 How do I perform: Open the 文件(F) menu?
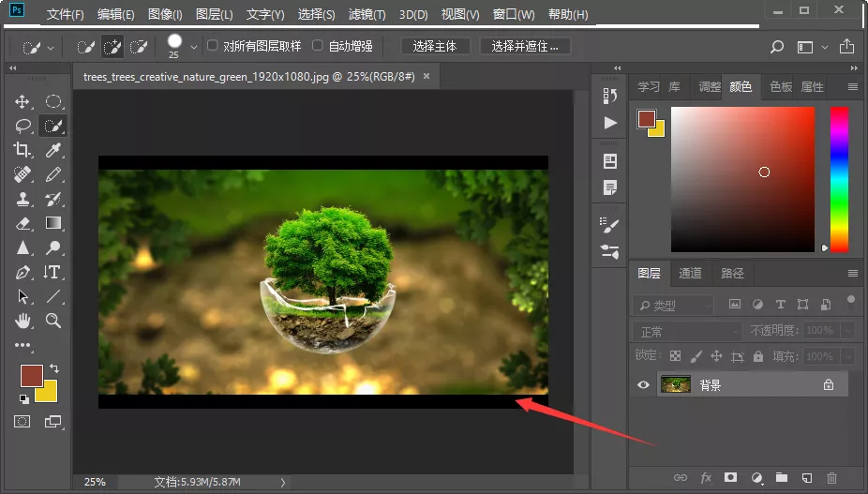pos(65,14)
